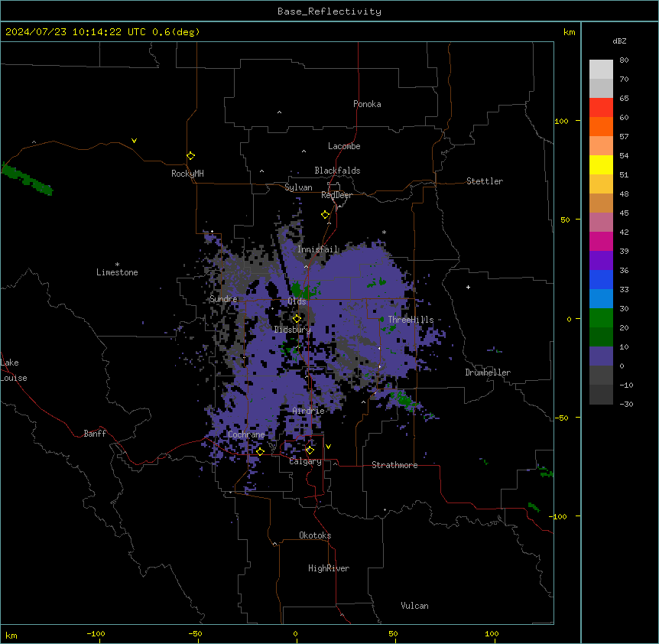Click the Drumheller town label
The height and width of the screenshot is (644, 659).
tap(488, 372)
